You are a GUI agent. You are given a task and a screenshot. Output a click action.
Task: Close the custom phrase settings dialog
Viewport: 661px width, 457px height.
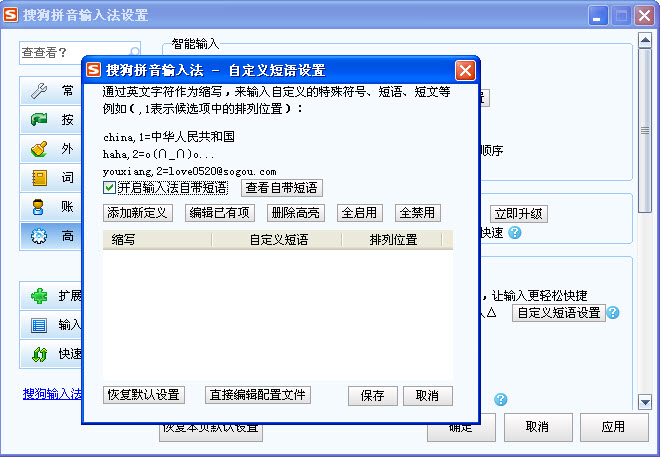[465, 70]
